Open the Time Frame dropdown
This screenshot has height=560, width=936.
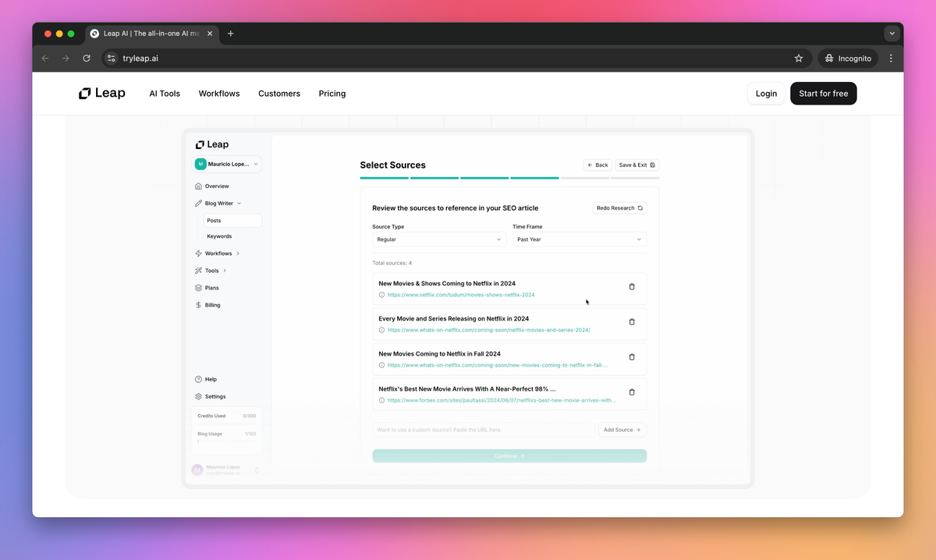click(580, 239)
